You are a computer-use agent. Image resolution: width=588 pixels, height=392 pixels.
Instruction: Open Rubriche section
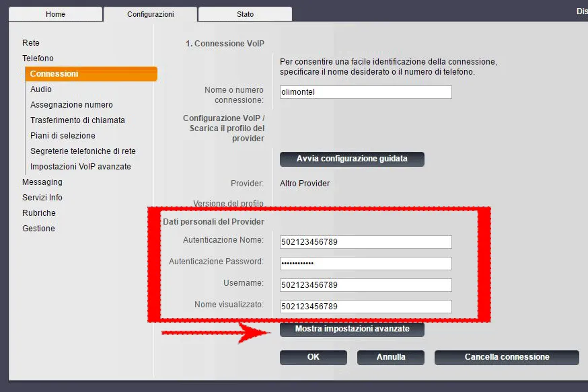(39, 213)
